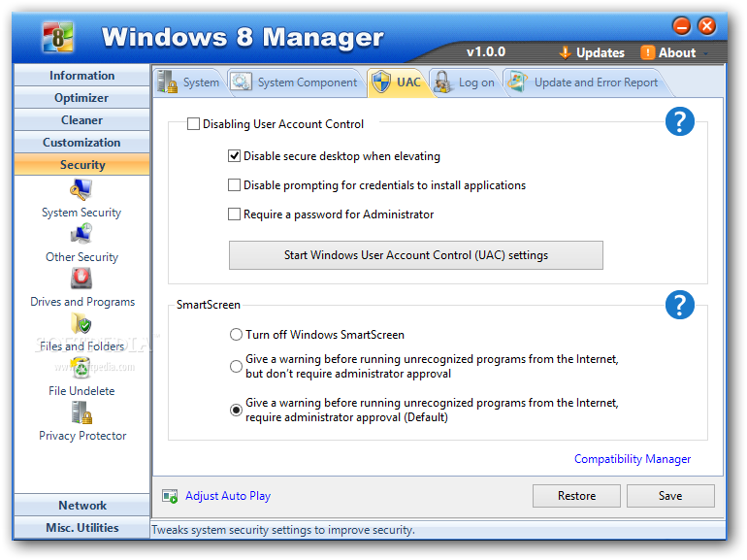Expand the Customization category
747x560 pixels.
coord(81,143)
